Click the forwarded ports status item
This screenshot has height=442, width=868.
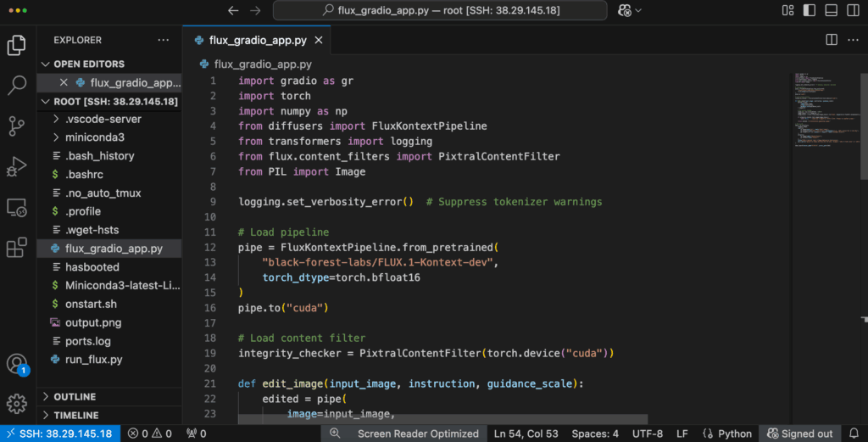tap(197, 434)
